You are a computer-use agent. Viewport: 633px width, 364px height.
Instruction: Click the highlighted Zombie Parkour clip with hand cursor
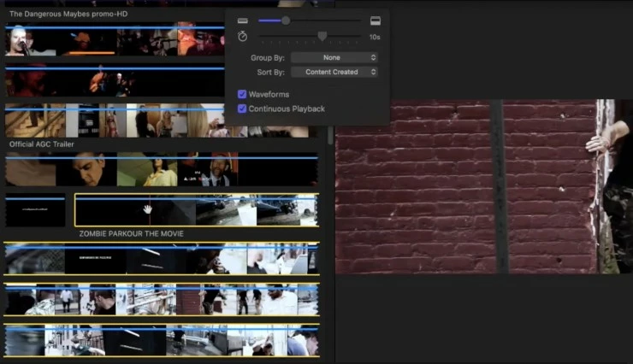click(x=197, y=210)
